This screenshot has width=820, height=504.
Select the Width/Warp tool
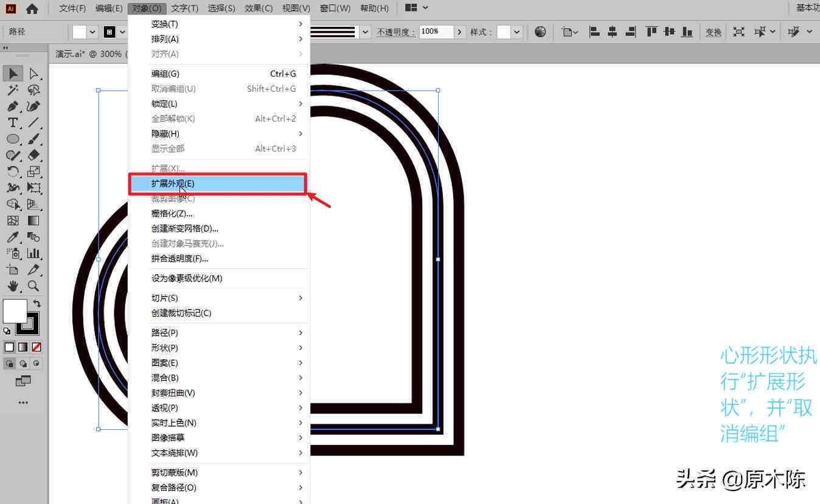13,188
